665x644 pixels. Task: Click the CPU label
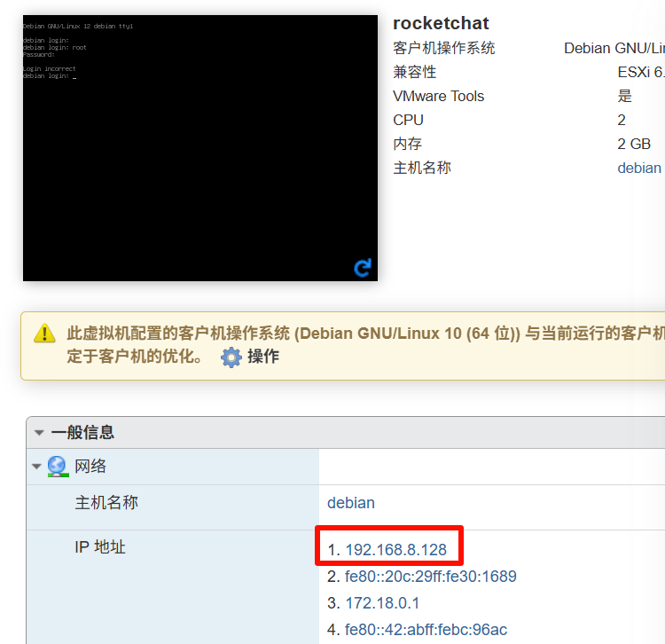[408, 120]
